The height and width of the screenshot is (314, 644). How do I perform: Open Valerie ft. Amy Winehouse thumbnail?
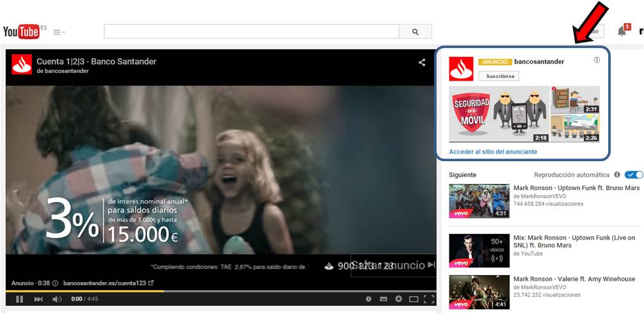479,292
